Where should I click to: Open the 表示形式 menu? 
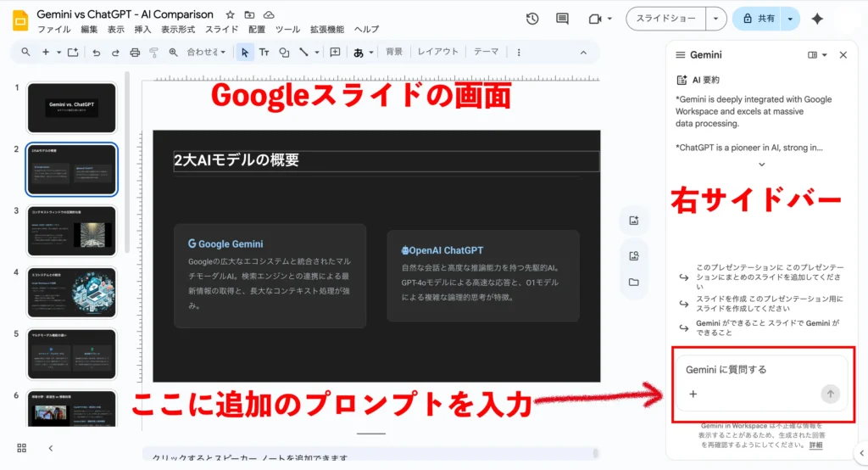(x=178, y=30)
